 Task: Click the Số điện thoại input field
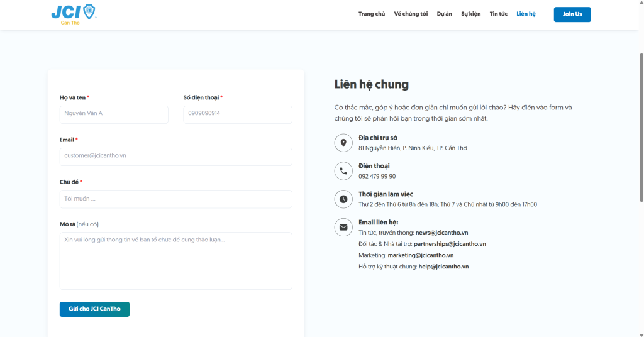pyautogui.click(x=237, y=114)
